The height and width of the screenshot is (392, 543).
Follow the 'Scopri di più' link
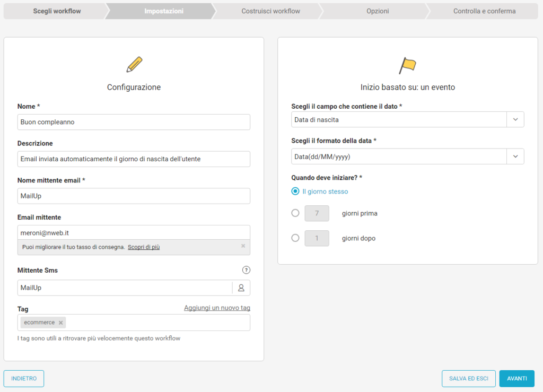point(144,247)
